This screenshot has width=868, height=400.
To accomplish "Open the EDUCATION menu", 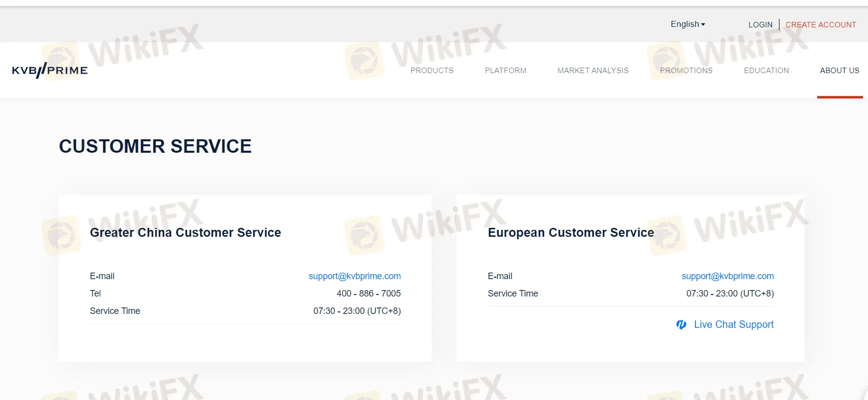I will tap(766, 71).
